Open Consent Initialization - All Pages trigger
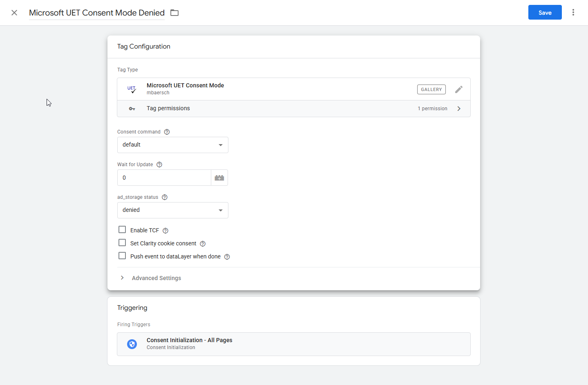 (x=294, y=344)
